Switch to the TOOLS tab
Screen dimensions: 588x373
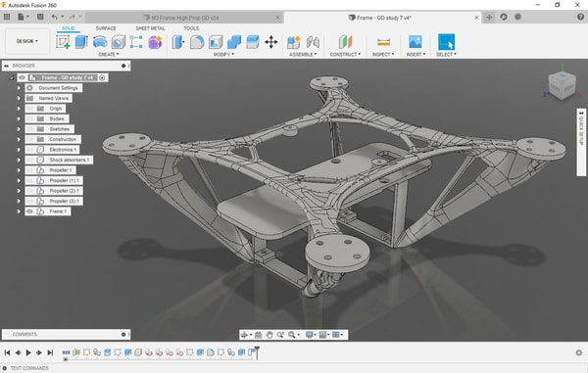pyautogui.click(x=191, y=28)
